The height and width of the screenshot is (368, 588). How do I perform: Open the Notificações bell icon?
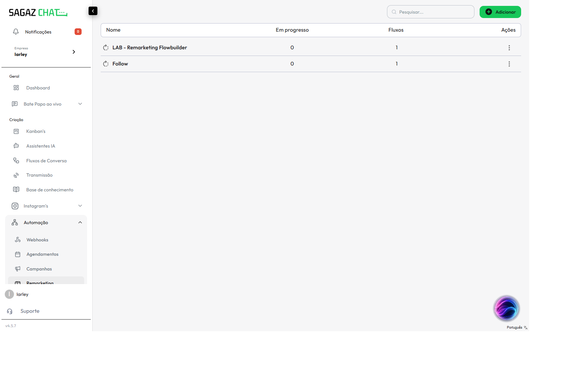coord(16,32)
